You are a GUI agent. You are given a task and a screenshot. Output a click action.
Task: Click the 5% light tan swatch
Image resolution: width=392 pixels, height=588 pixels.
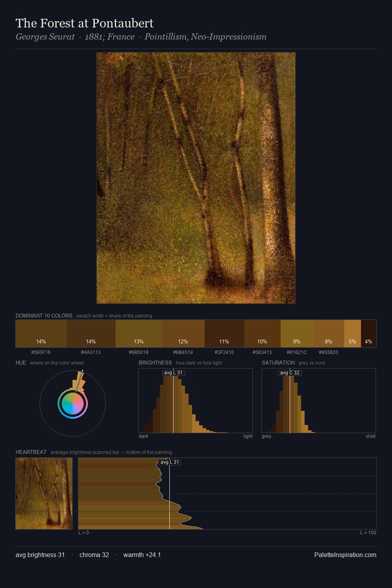click(x=352, y=334)
